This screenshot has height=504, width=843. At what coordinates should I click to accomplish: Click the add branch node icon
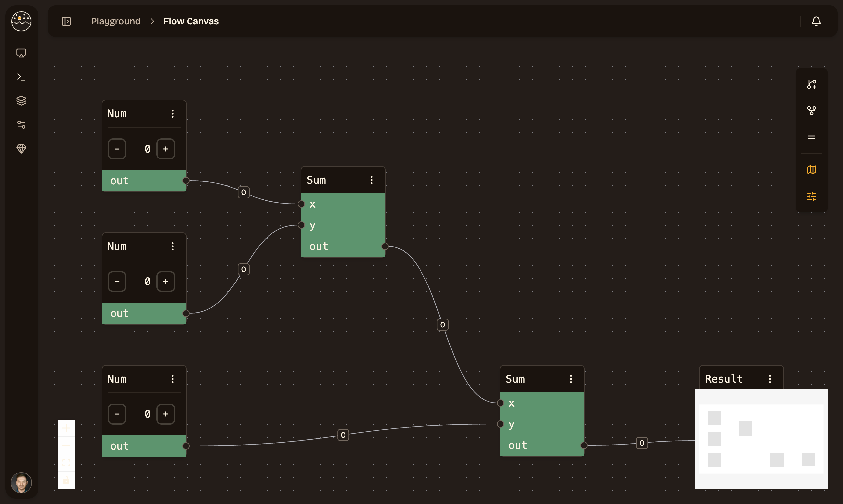coord(811,84)
